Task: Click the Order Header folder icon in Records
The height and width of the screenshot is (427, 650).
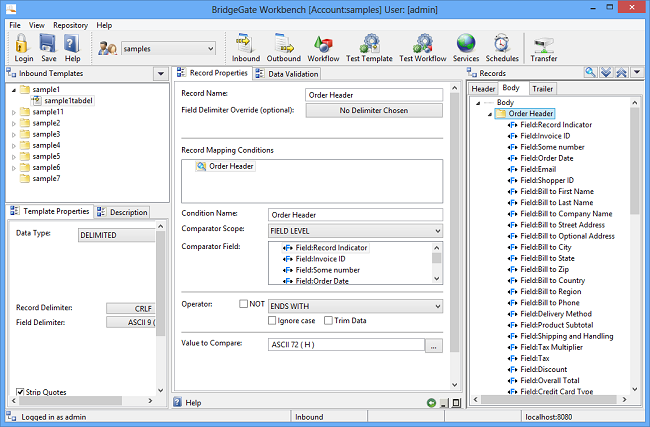Action: click(x=501, y=113)
